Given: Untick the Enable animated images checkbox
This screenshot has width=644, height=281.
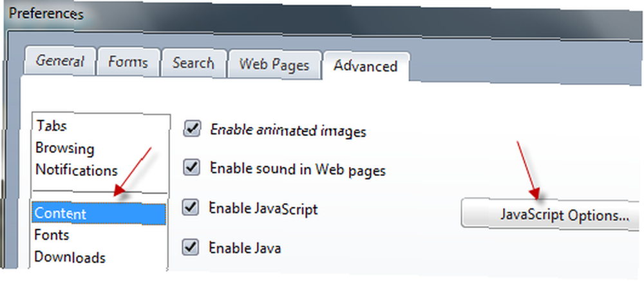Looking at the screenshot, I should [x=191, y=129].
